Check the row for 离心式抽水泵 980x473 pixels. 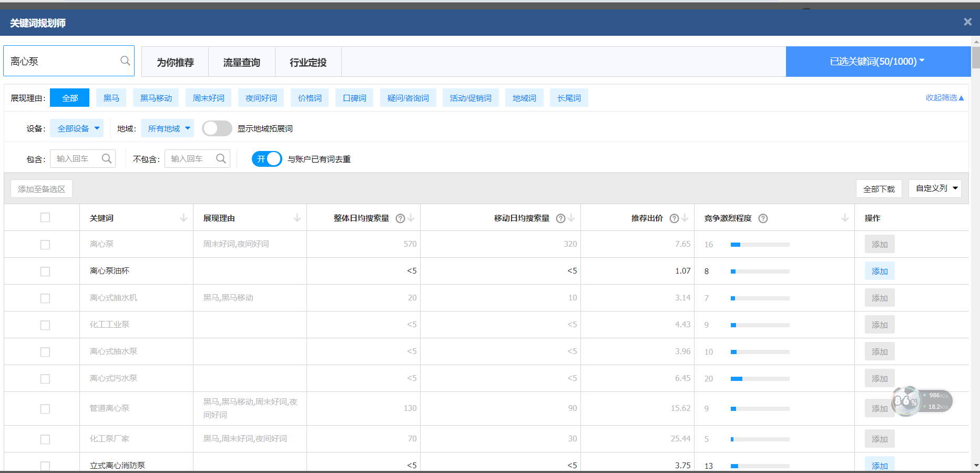click(45, 352)
